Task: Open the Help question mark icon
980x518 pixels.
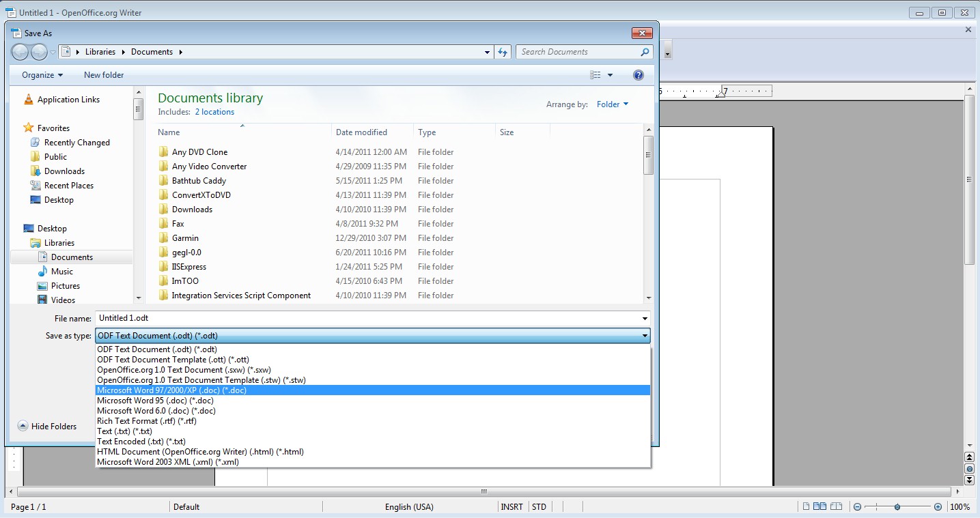Action: [x=639, y=75]
